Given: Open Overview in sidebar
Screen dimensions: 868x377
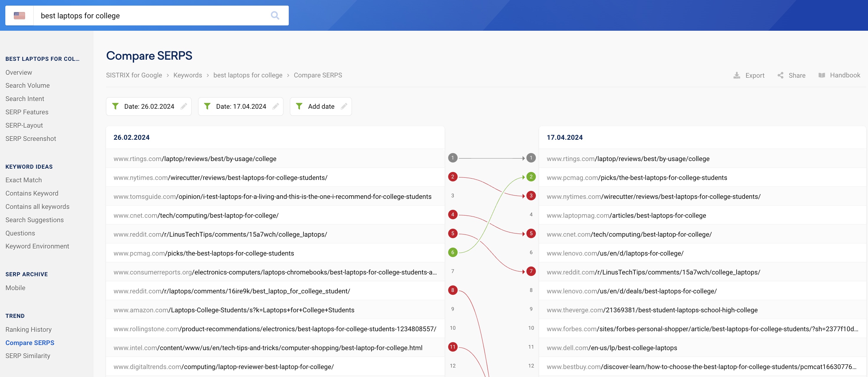Looking at the screenshot, I should (x=19, y=72).
